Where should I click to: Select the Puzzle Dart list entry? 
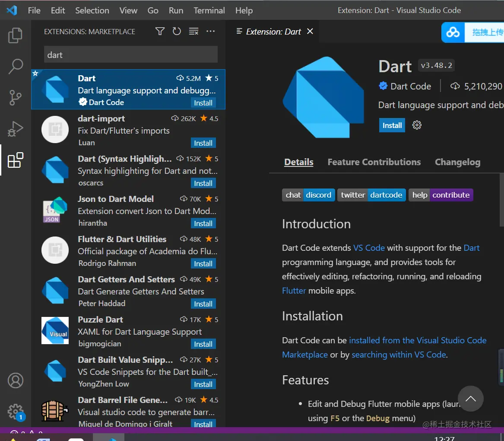[x=128, y=331]
